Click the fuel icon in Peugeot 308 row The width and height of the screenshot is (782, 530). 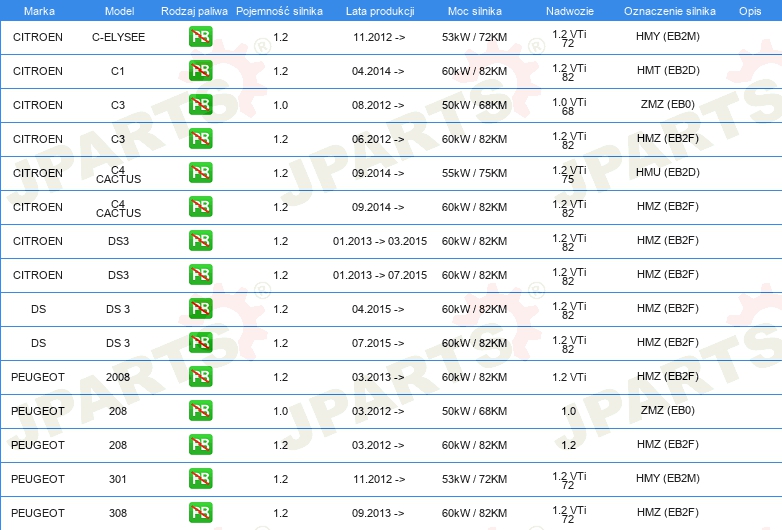[200, 513]
